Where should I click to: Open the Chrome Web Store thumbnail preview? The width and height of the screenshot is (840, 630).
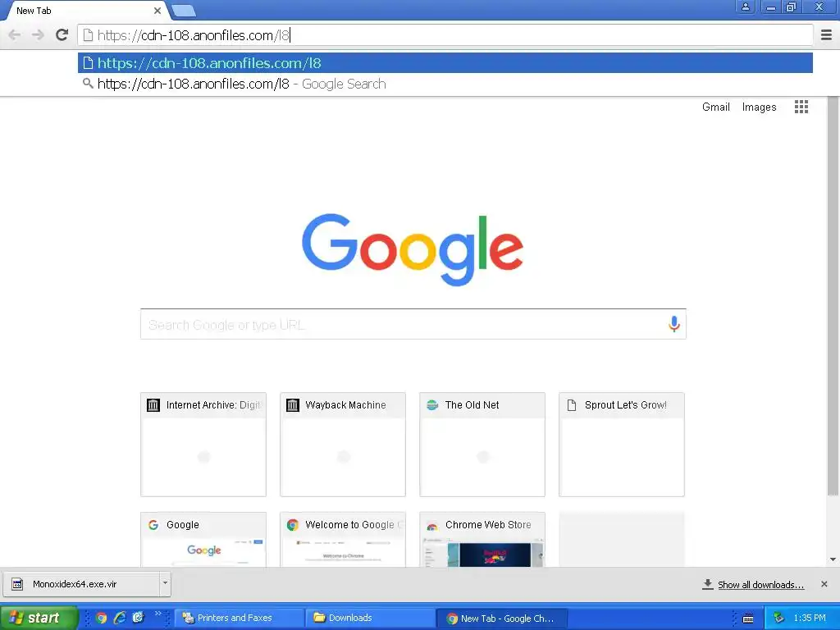[482, 540]
